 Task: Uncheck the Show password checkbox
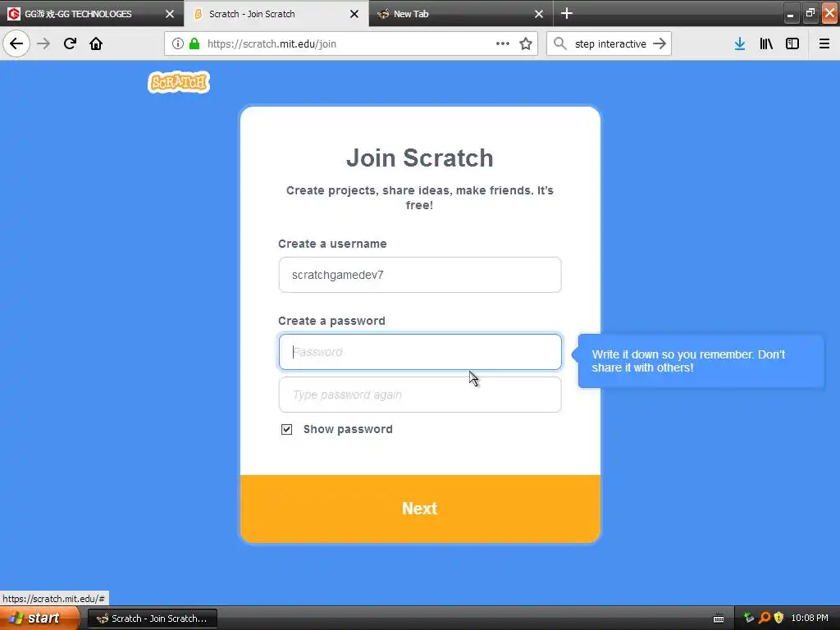pyautogui.click(x=286, y=429)
